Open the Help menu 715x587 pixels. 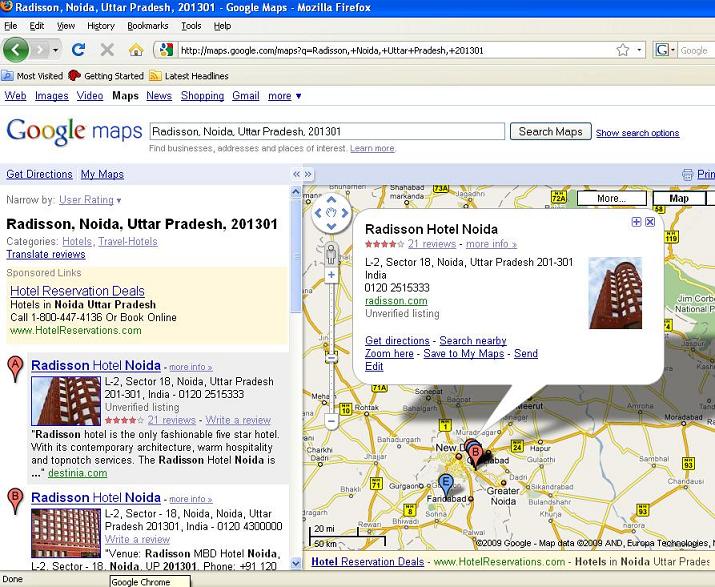[x=222, y=26]
